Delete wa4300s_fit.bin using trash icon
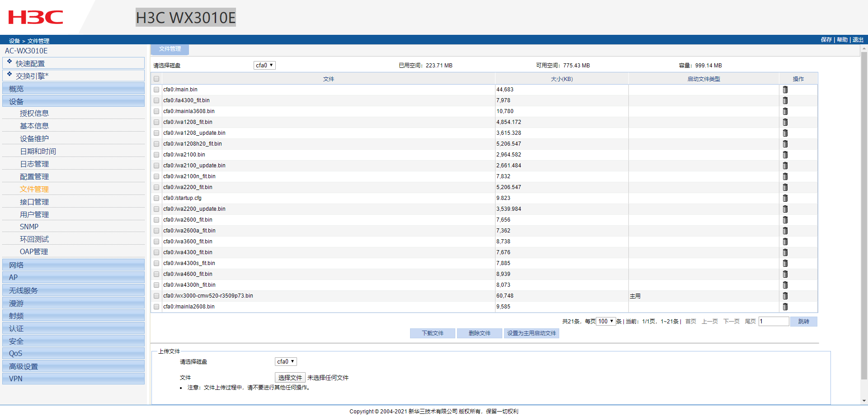The width and height of the screenshot is (868, 417). point(785,263)
